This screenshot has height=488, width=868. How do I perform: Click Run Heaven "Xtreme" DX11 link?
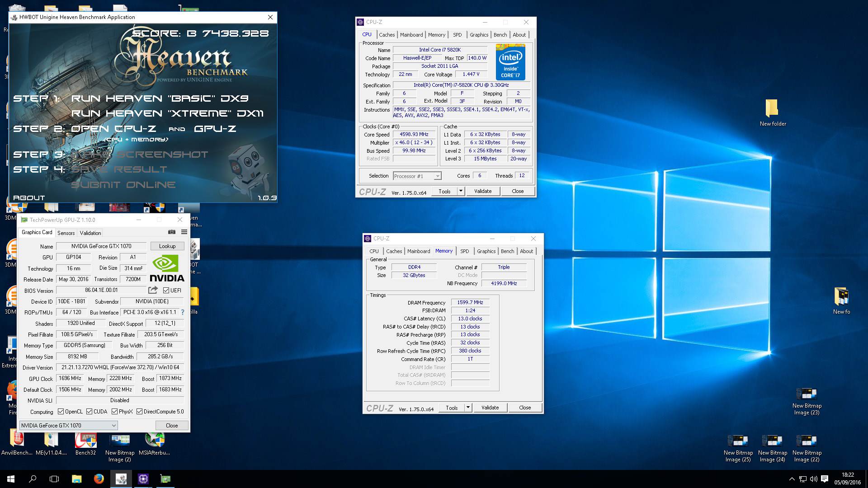[x=167, y=113]
